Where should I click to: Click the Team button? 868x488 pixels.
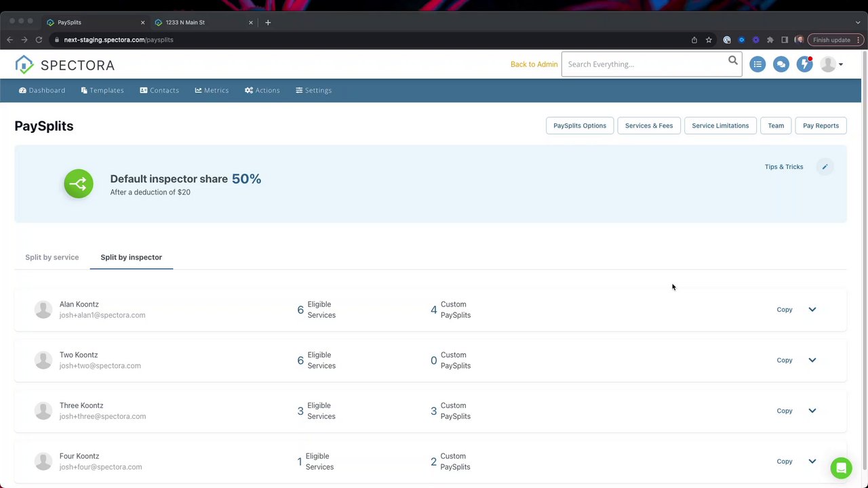(776, 125)
